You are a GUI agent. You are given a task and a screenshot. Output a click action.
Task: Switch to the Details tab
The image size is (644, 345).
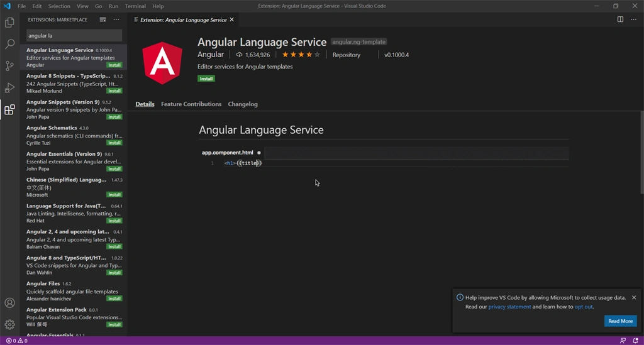click(145, 104)
